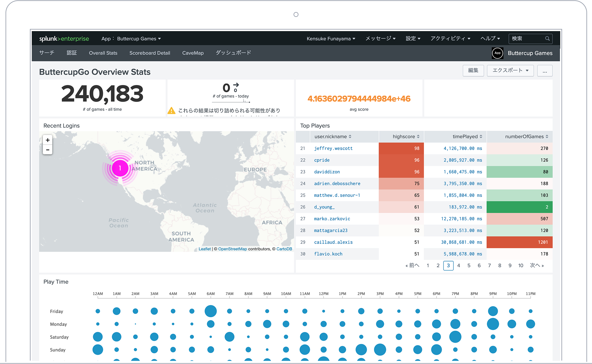Open player matthew.d.senour-1
The width and height of the screenshot is (592, 364).
(337, 195)
